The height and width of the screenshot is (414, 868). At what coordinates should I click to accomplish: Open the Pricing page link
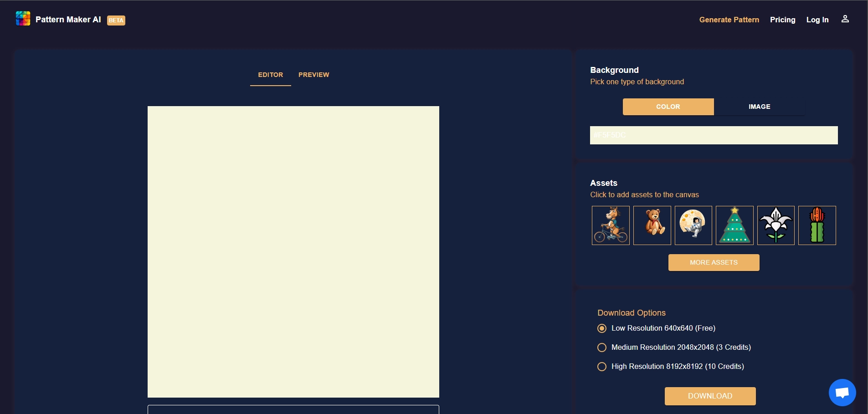coord(782,20)
